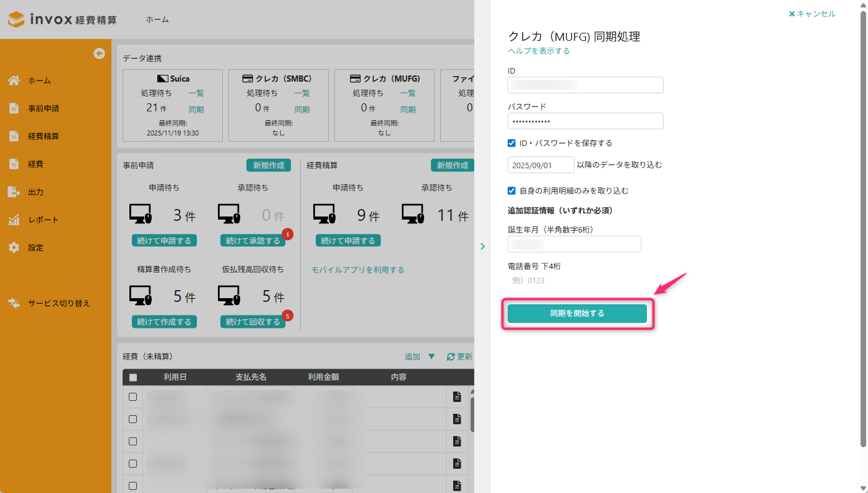Click the service switch (サービス切り替え) icon
868x493 pixels.
pyautogui.click(x=14, y=303)
